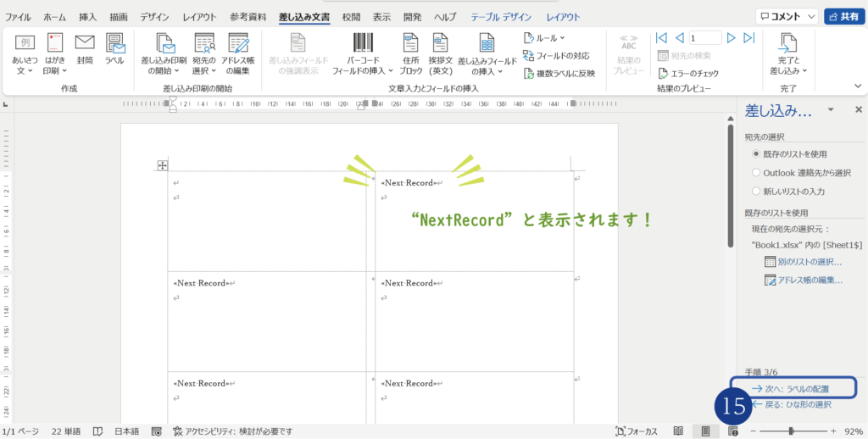The image size is (868, 439).
Task: Expand 完了と差し込み dropdown
Action: (787, 54)
